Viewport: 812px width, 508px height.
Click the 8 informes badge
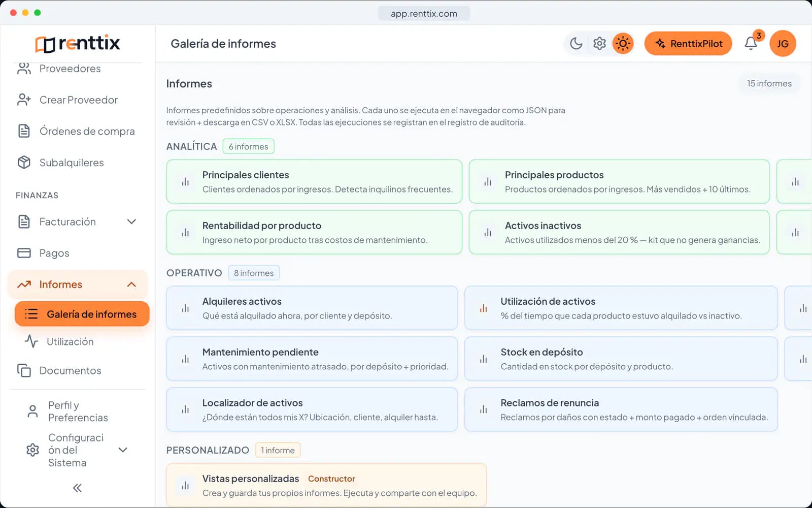pyautogui.click(x=254, y=273)
